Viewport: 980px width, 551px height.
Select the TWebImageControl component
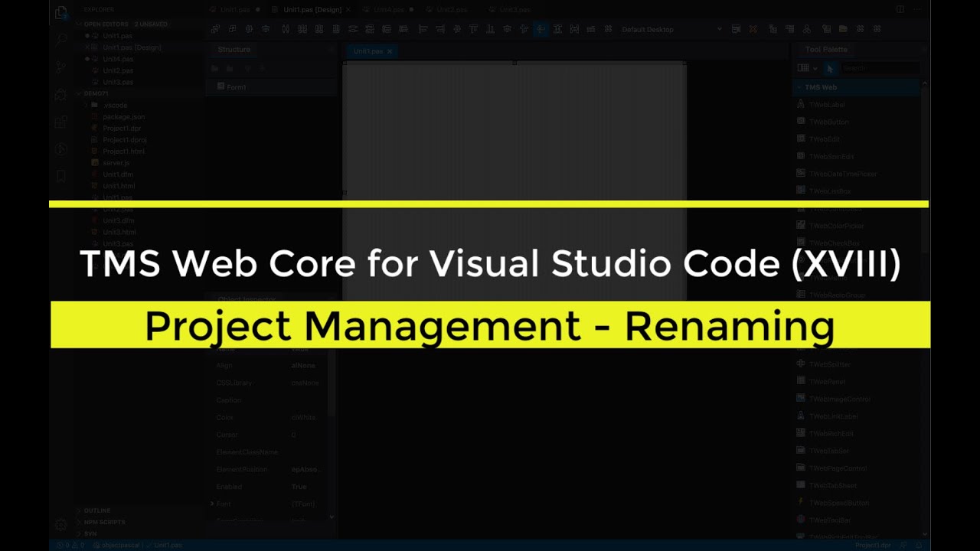839,399
